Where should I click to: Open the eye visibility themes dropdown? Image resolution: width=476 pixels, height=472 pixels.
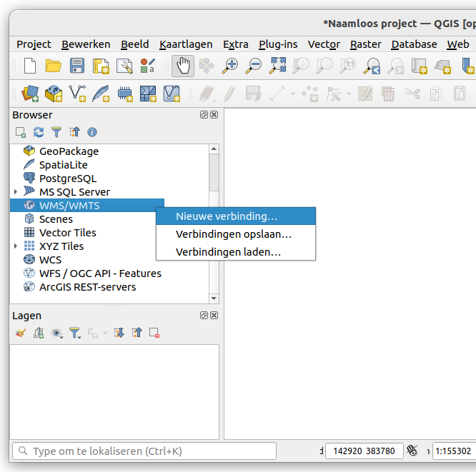[x=56, y=333]
